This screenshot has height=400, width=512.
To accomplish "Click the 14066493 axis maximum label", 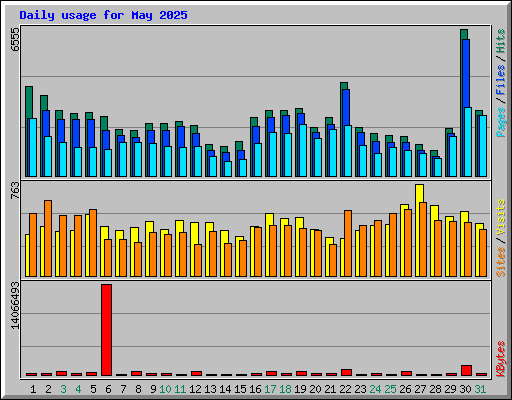I will point(15,305).
